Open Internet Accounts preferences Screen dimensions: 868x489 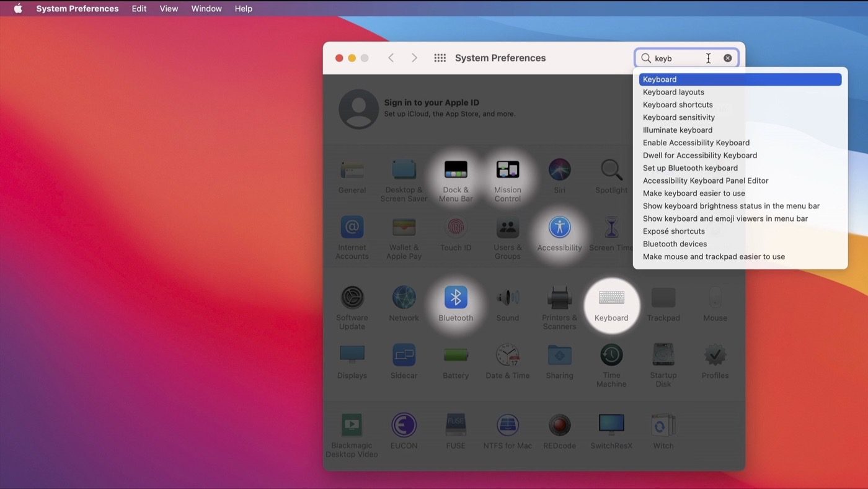coord(352,227)
